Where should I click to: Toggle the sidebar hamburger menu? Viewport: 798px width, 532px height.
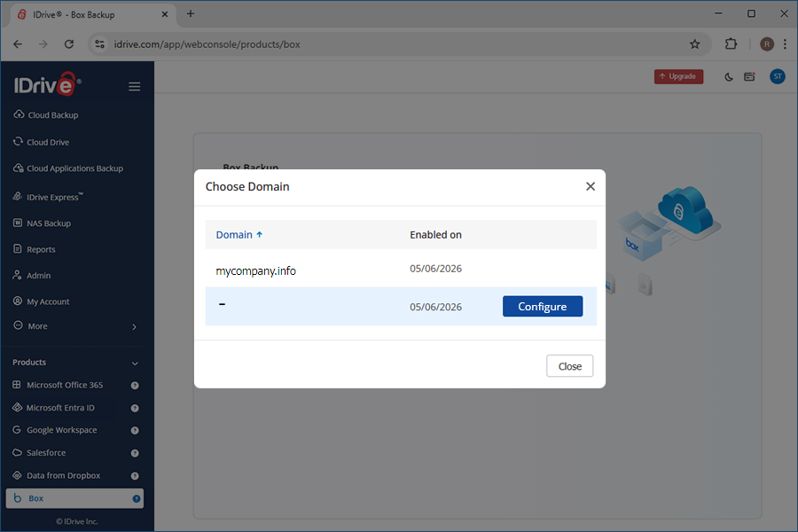click(135, 87)
